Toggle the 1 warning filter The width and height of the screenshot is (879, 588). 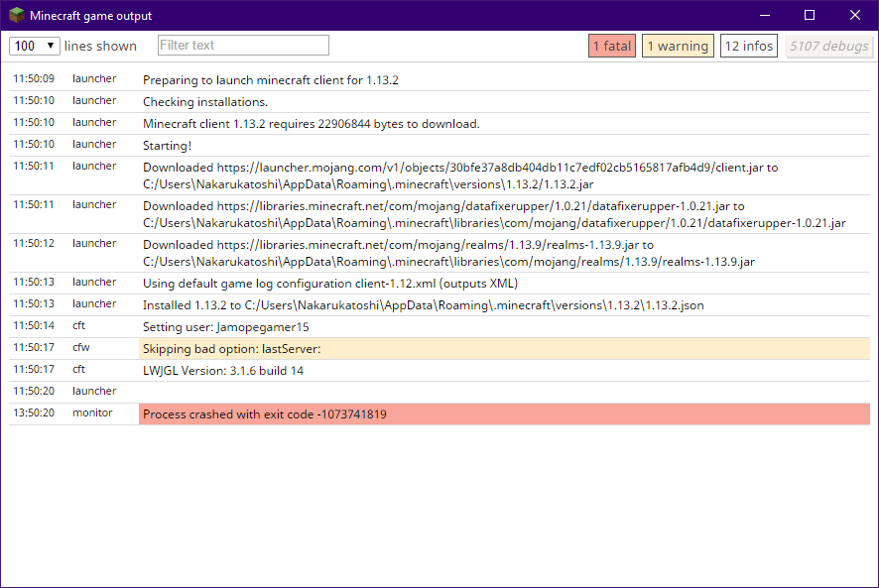pos(678,46)
